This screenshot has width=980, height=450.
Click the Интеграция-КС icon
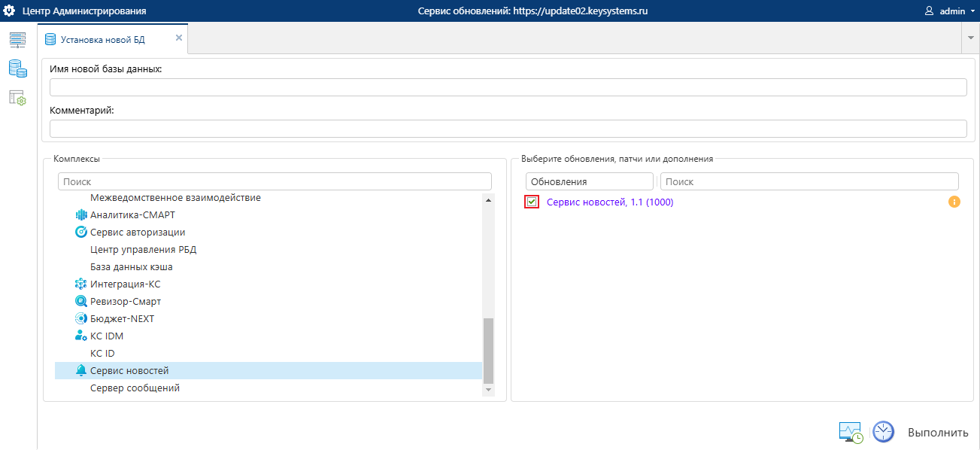click(x=81, y=284)
